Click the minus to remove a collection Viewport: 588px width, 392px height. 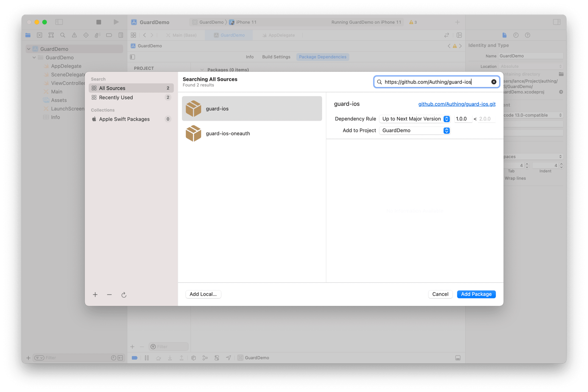(109, 295)
